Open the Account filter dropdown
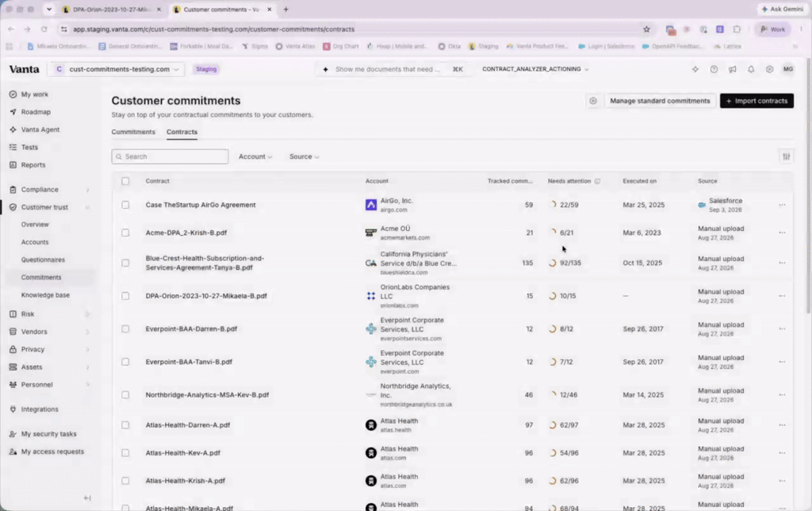This screenshot has width=812, height=511. pos(255,156)
